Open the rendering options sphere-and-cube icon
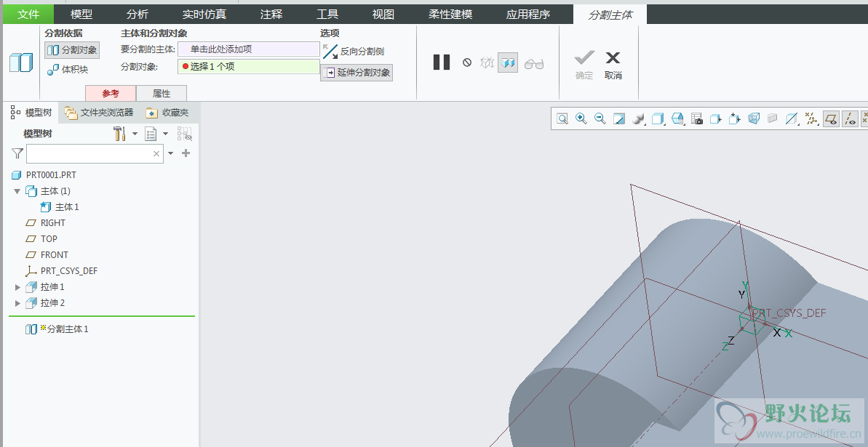 click(x=639, y=118)
